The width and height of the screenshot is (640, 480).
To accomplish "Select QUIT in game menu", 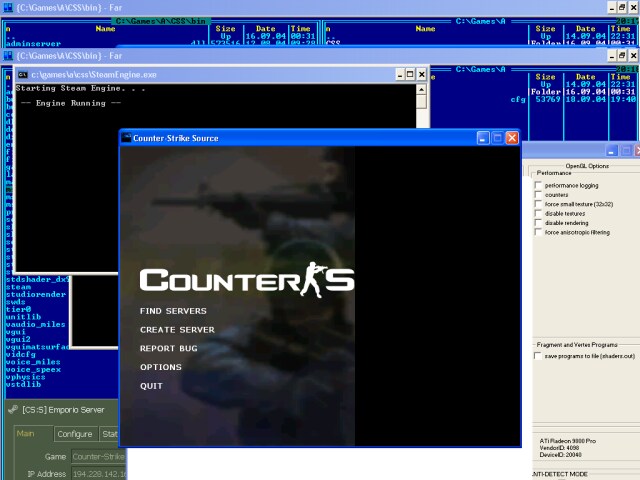I will click(151, 386).
